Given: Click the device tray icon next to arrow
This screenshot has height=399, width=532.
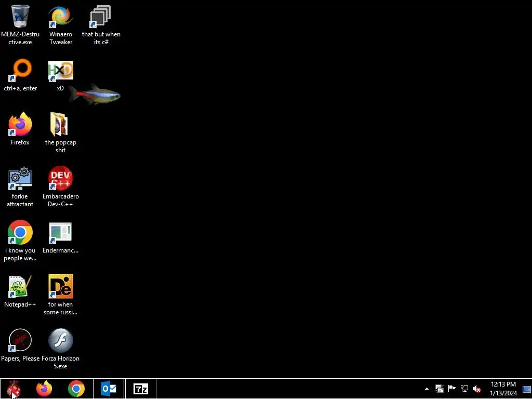Looking at the screenshot, I should [x=440, y=389].
